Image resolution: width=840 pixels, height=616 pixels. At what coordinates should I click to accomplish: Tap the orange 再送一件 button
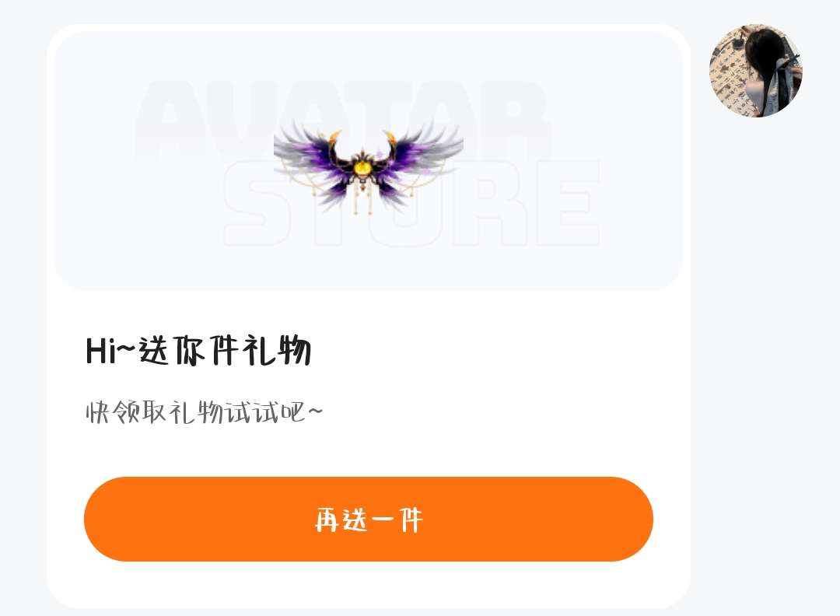click(369, 519)
